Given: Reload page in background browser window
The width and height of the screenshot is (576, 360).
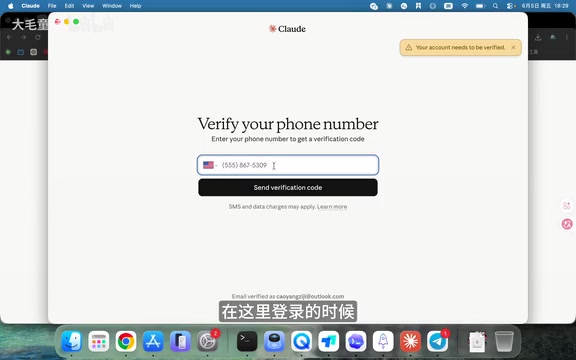Looking at the screenshot, I should pyautogui.click(x=37, y=37).
